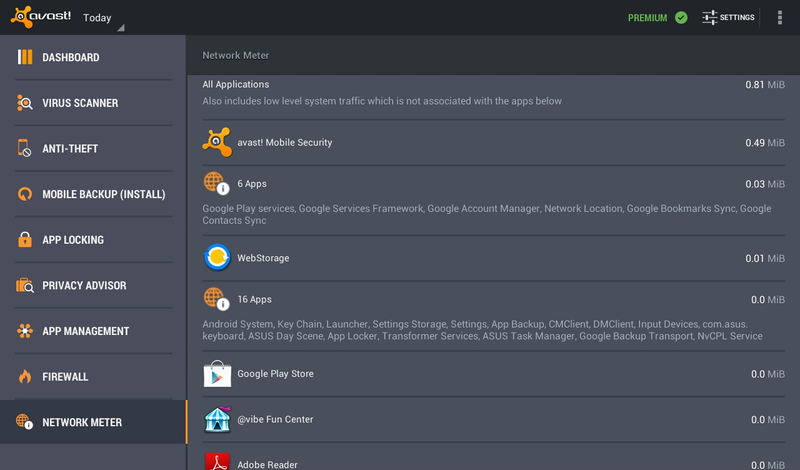The width and height of the screenshot is (800, 470).
Task: Select the All Applications row
Action: point(493,97)
